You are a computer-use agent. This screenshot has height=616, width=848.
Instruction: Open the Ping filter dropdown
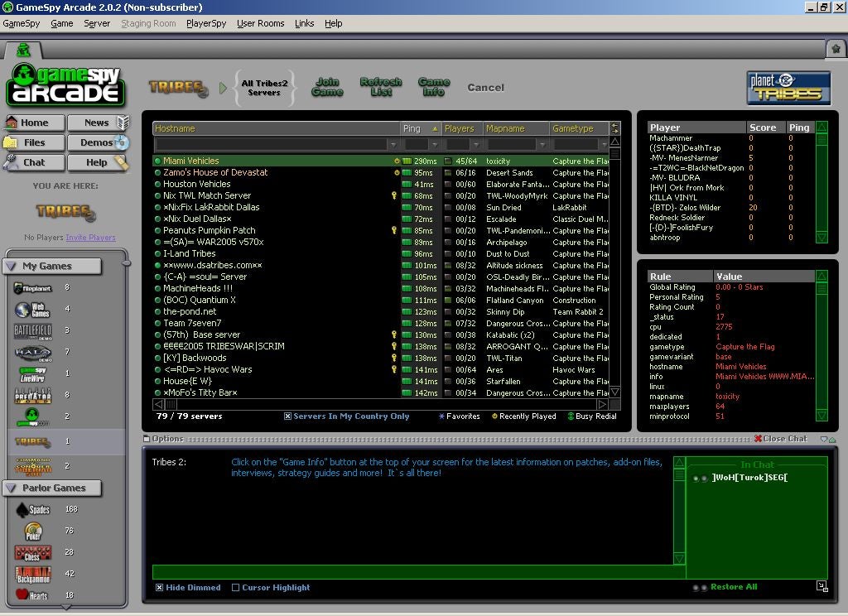click(434, 144)
